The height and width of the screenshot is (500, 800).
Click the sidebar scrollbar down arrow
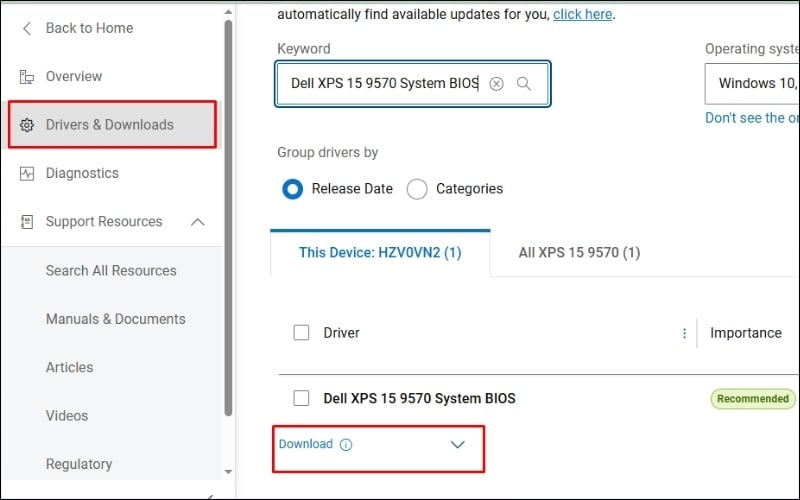(x=228, y=472)
